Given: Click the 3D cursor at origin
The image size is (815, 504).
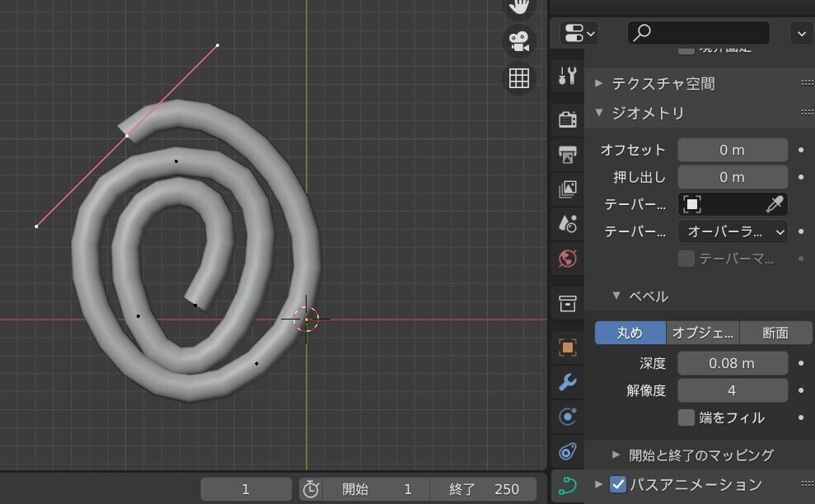Looking at the screenshot, I should [307, 319].
